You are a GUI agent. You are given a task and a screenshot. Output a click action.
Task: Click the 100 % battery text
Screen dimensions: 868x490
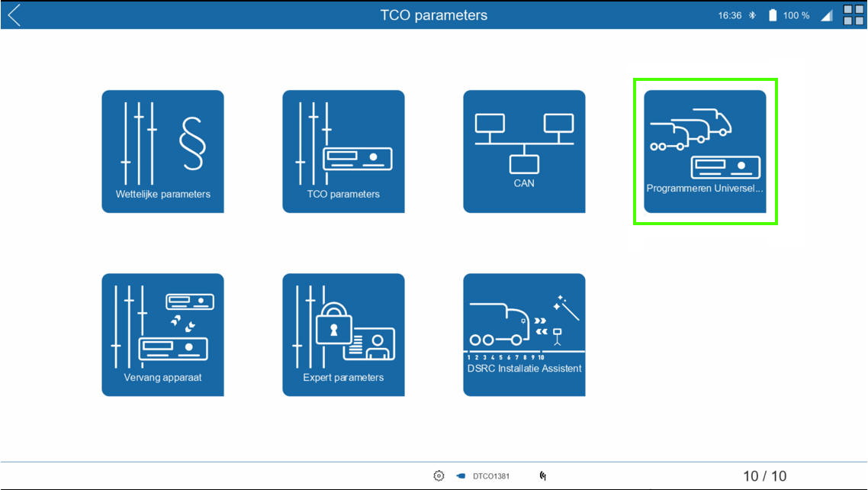point(796,15)
